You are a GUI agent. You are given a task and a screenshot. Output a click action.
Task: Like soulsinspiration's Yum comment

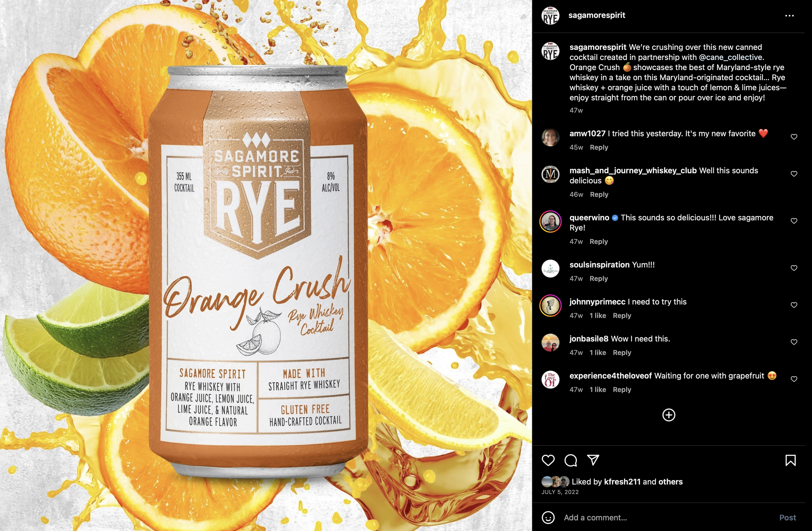794,268
